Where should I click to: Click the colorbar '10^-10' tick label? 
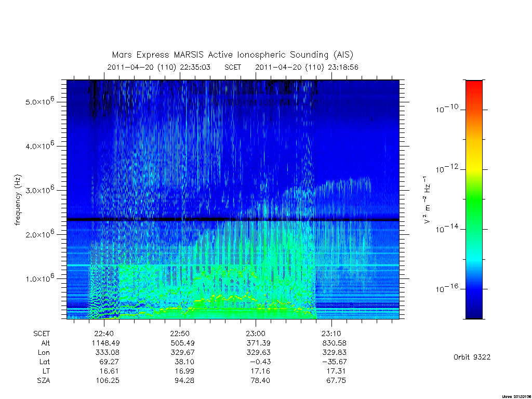pyautogui.click(x=447, y=109)
